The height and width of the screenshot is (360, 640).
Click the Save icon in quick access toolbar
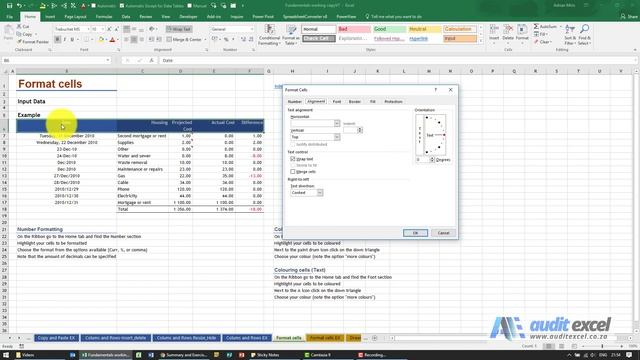[x=9, y=5]
